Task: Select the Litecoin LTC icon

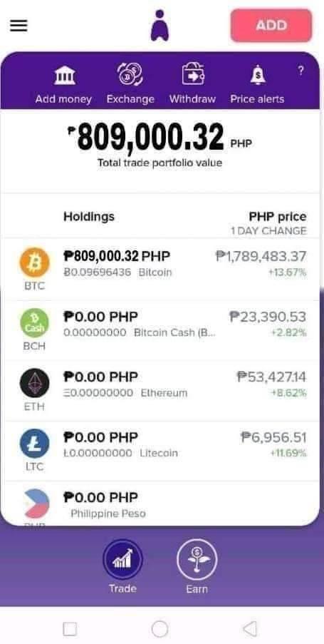Action: click(34, 444)
